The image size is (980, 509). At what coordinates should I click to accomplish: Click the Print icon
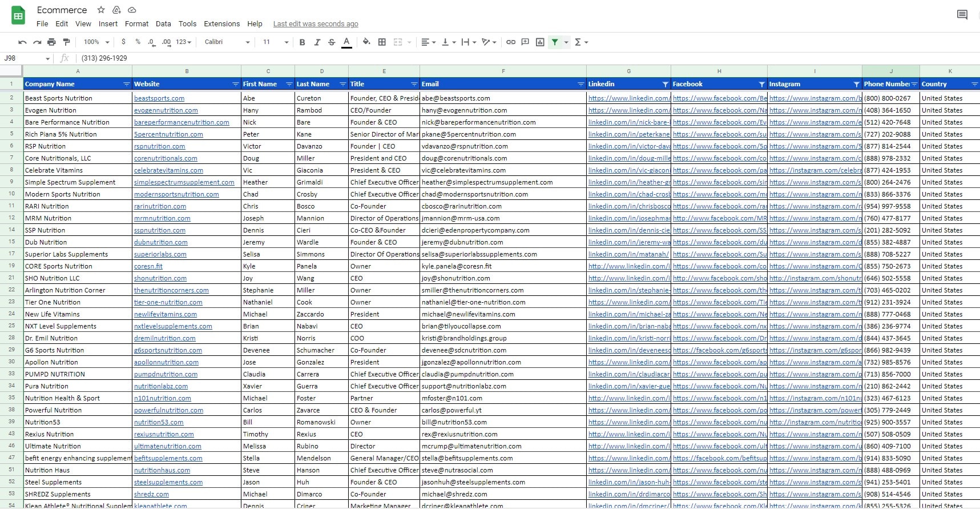pos(52,42)
